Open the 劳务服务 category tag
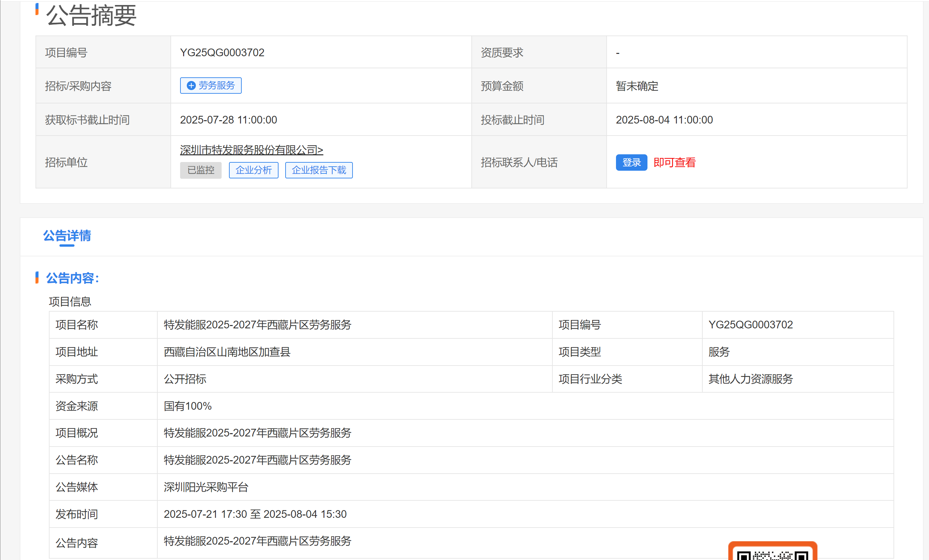929x560 pixels. coord(211,86)
